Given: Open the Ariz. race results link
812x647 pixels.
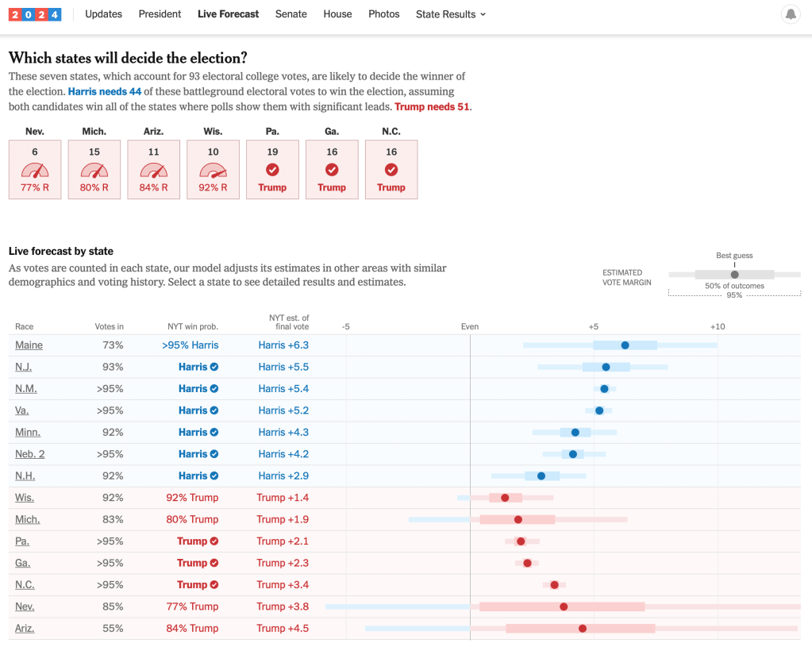Looking at the screenshot, I should (25, 628).
